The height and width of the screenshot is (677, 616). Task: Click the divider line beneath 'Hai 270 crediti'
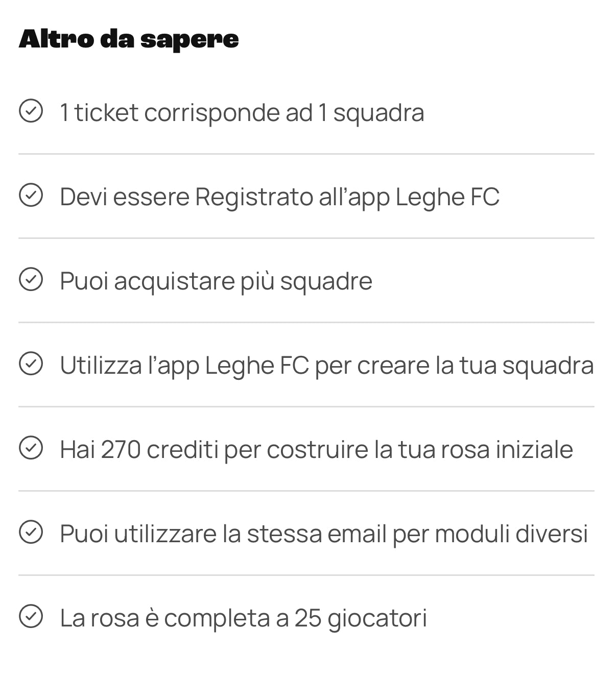tap(306, 491)
